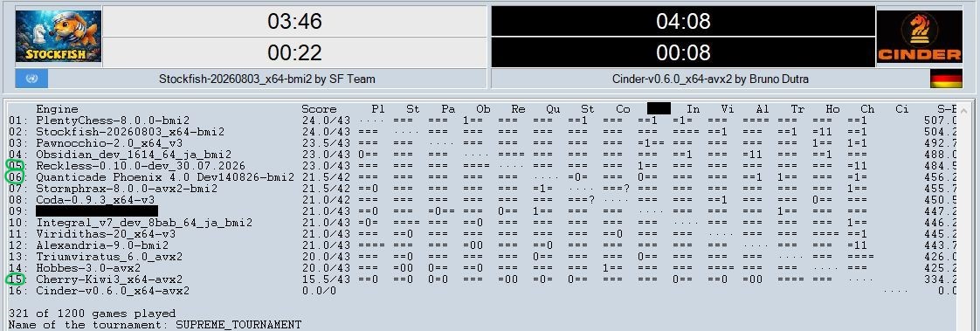
Task: Select engine row Hobbes-3.0-avx2
Action: [481, 268]
